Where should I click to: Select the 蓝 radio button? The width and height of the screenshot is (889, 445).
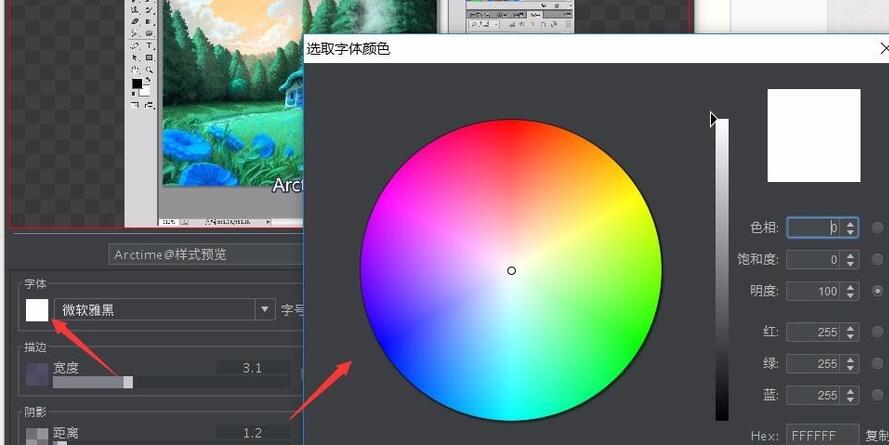click(x=878, y=395)
